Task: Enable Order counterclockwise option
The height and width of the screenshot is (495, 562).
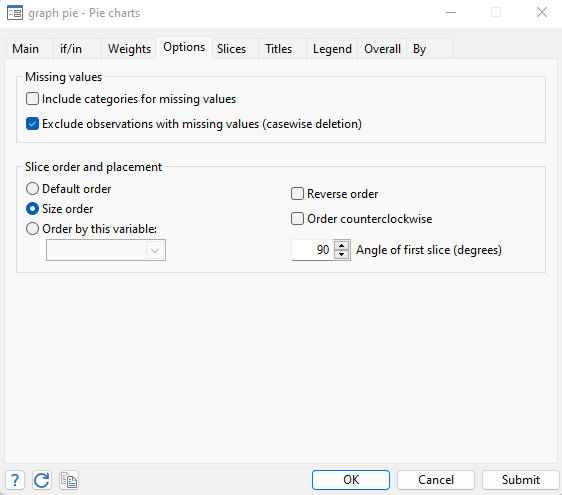Action: [x=297, y=219]
